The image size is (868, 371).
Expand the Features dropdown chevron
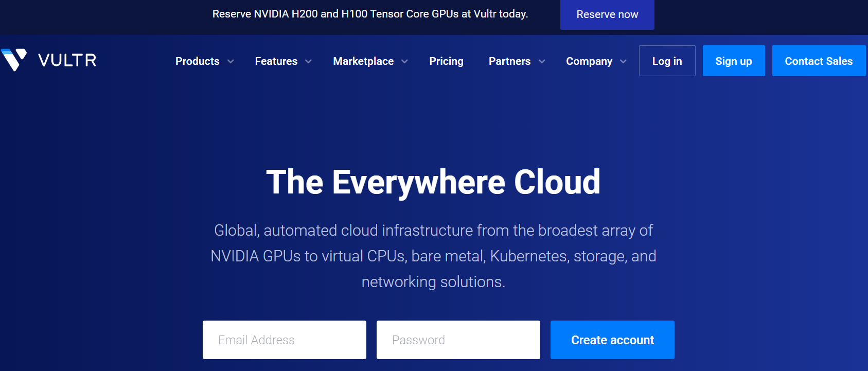(x=308, y=61)
